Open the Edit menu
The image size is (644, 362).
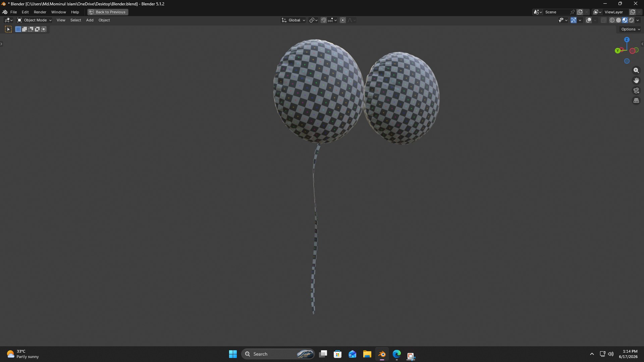tap(25, 12)
